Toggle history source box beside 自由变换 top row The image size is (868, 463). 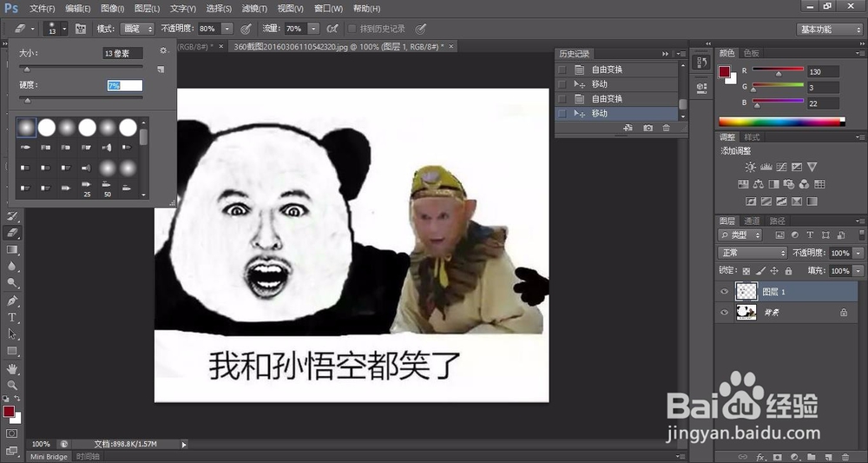[x=562, y=69]
